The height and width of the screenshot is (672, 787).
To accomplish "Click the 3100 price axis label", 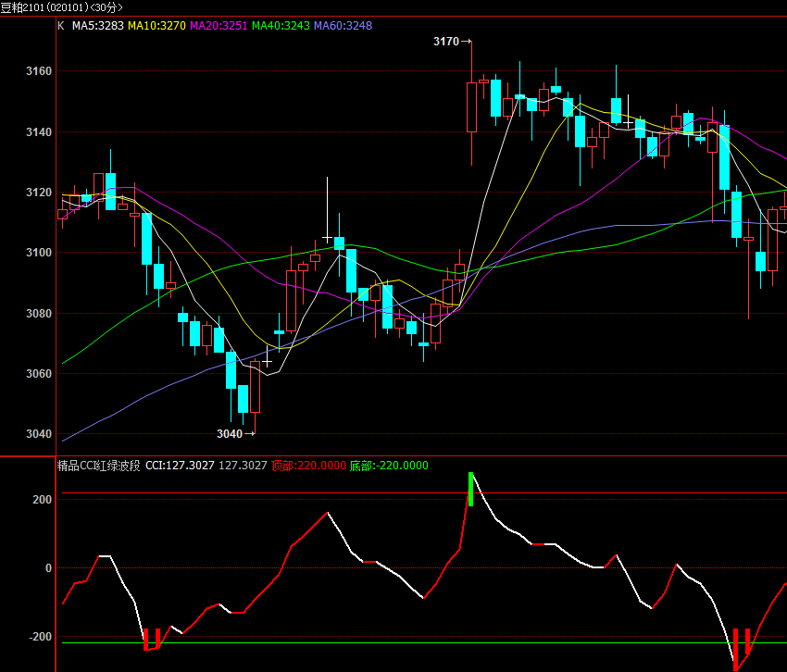I will click(x=39, y=253).
